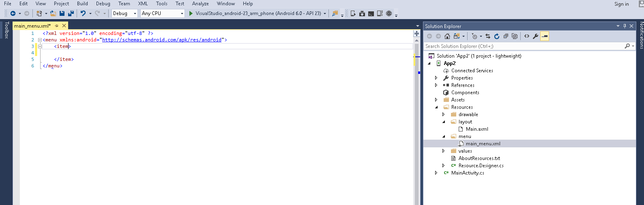Click the Collapse All icon in Solution Explorer
Image resolution: width=644 pixels, height=205 pixels.
(x=506, y=36)
